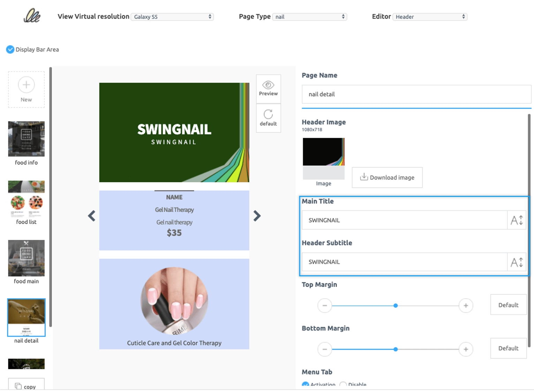Screen dimensions: 534x392
Task: Select Activation radio for Menu Tab
Action: pyautogui.click(x=306, y=384)
